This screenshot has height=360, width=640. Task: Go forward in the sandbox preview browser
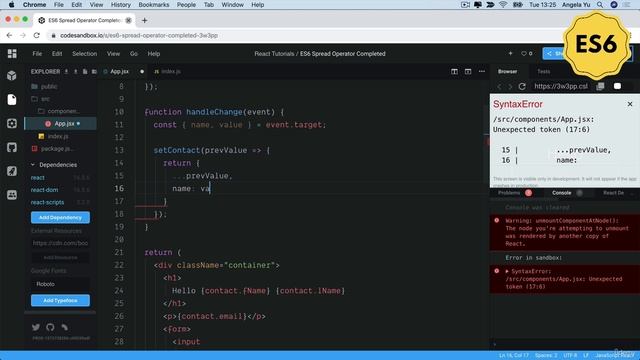pyautogui.click(x=509, y=87)
